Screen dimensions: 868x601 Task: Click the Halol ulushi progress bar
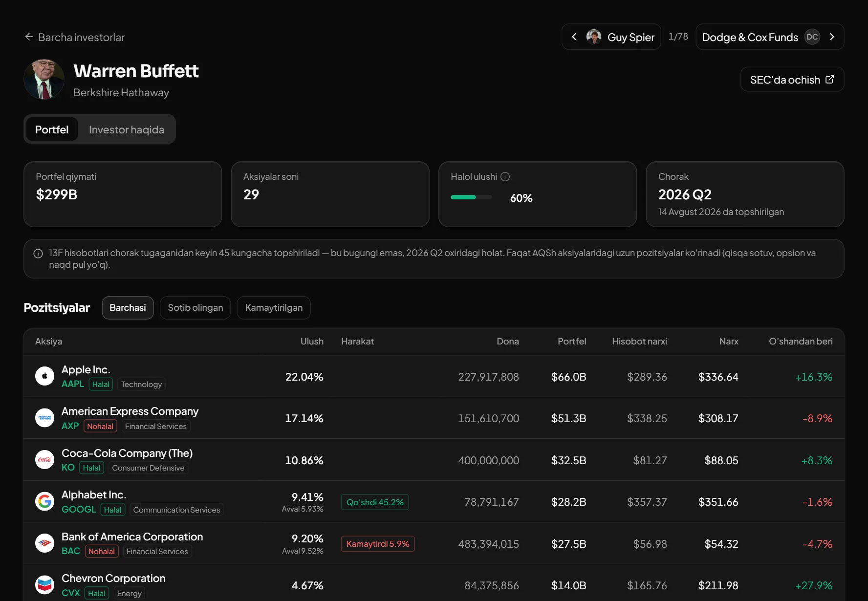[471, 197]
